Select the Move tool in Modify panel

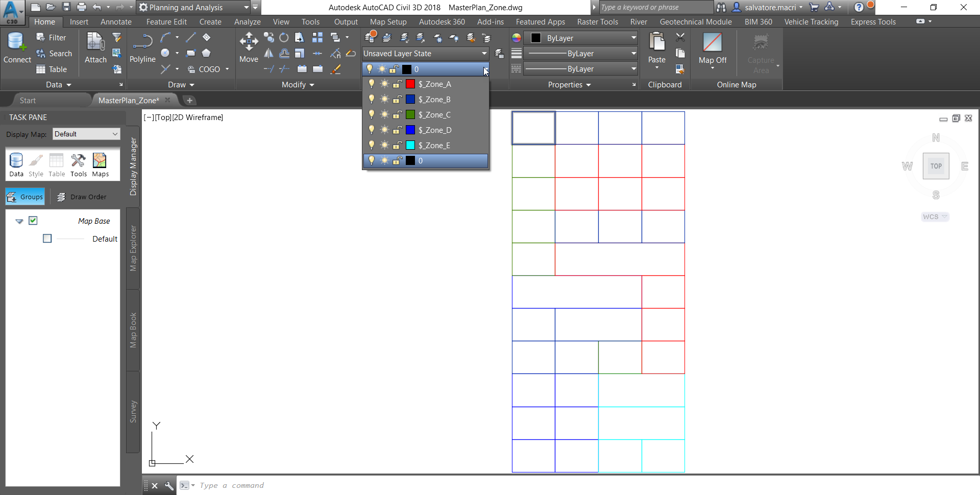249,42
